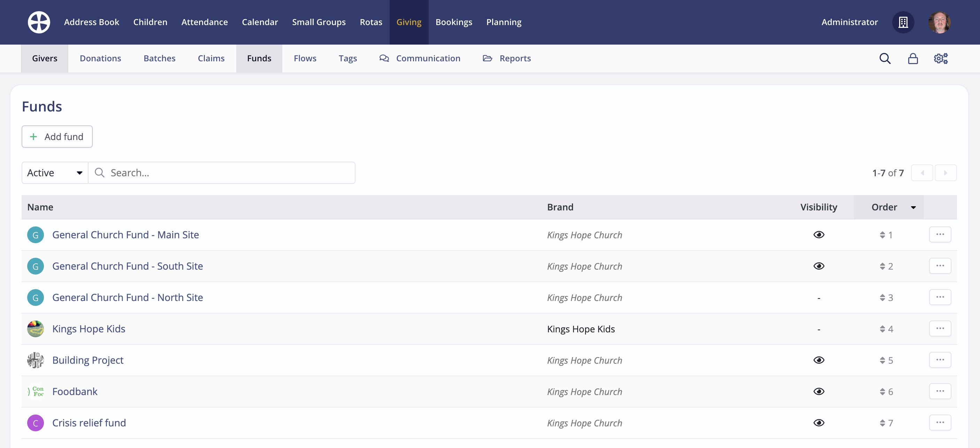This screenshot has width=980, height=448.
Task: Click the ChurchSuite logo icon
Action: [x=38, y=22]
